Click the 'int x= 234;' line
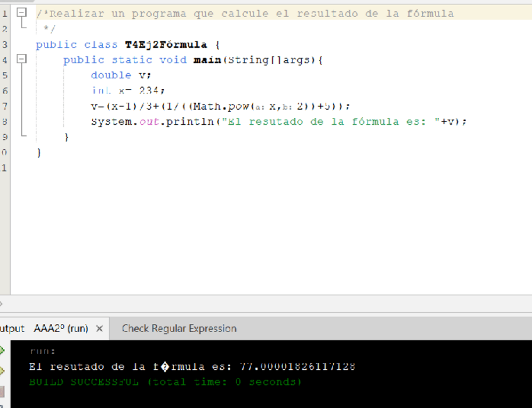This screenshot has width=532, height=408. [x=128, y=90]
